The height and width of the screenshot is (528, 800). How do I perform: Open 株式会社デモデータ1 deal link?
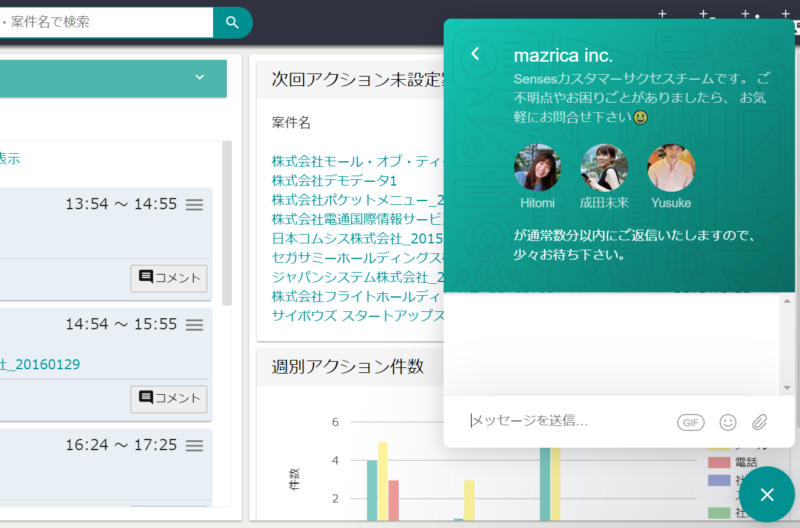(x=334, y=181)
